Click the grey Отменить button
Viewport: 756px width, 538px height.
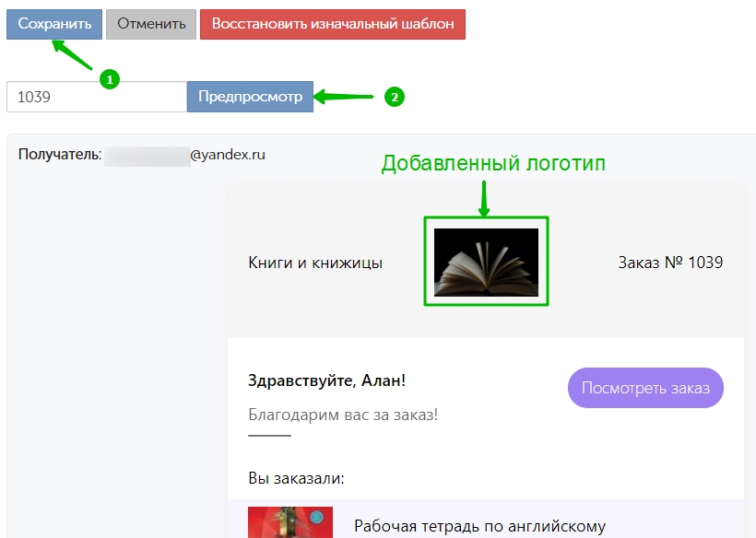tap(151, 24)
